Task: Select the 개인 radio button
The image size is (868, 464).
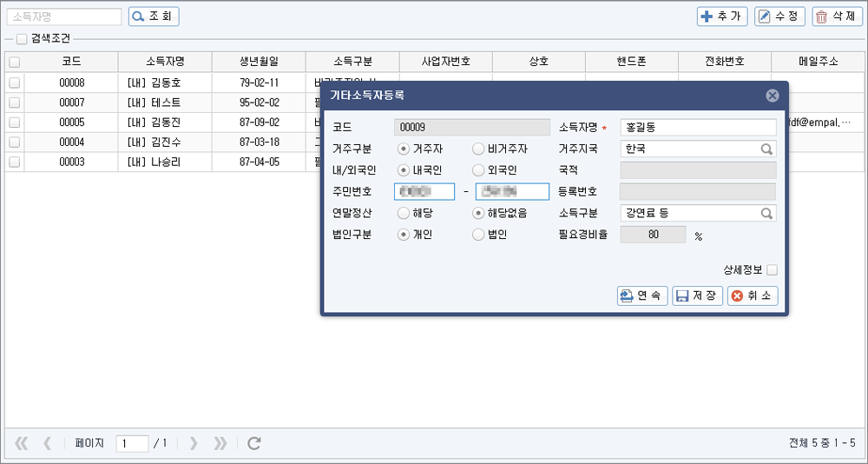Action: click(x=404, y=235)
